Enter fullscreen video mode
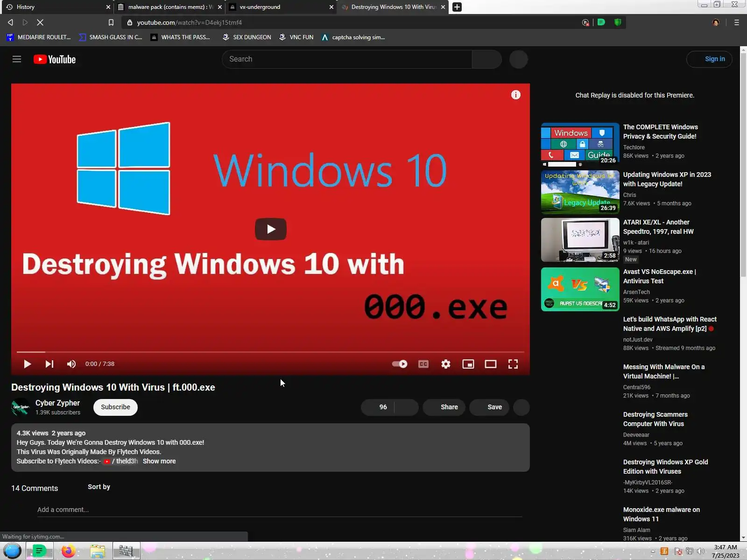This screenshot has height=560, width=747. click(513, 364)
